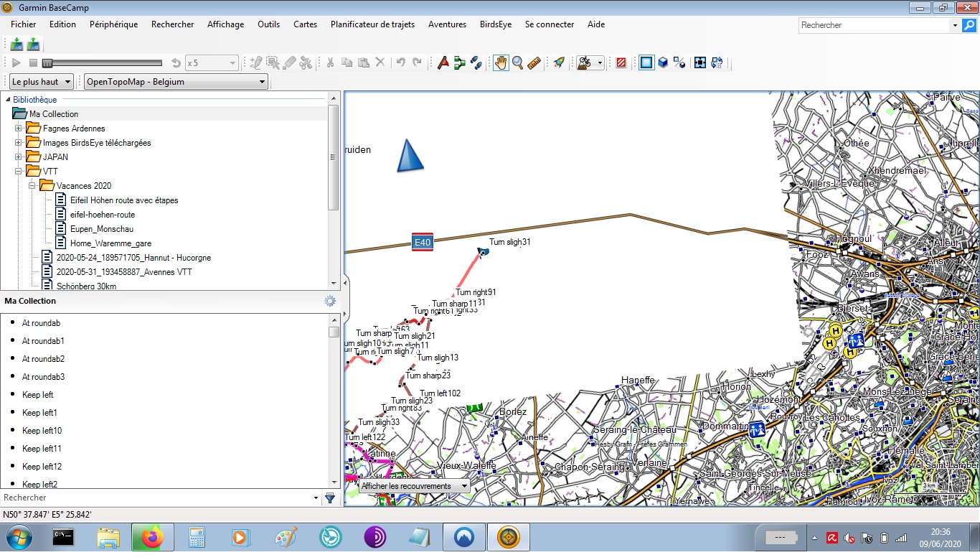Viewport: 980px width, 560px height.
Task: Start playback with the play button
Action: coord(17,63)
